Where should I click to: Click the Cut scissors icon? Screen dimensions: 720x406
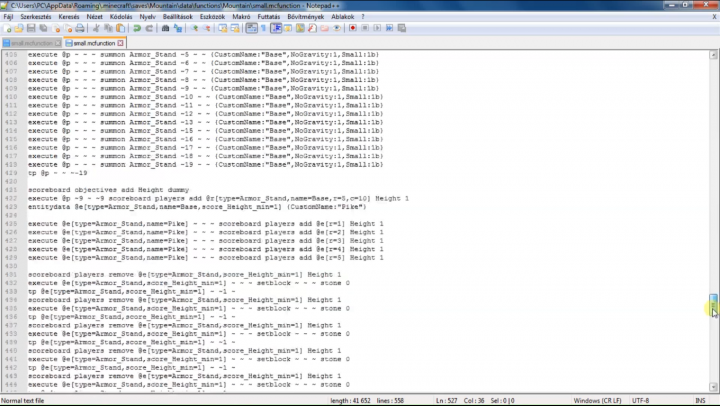98,28
